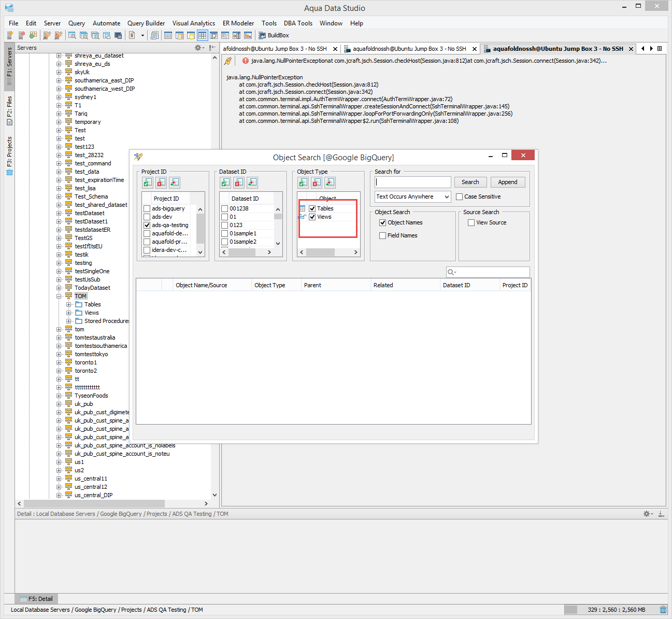Expand the temporary dataset node

pos(59,122)
